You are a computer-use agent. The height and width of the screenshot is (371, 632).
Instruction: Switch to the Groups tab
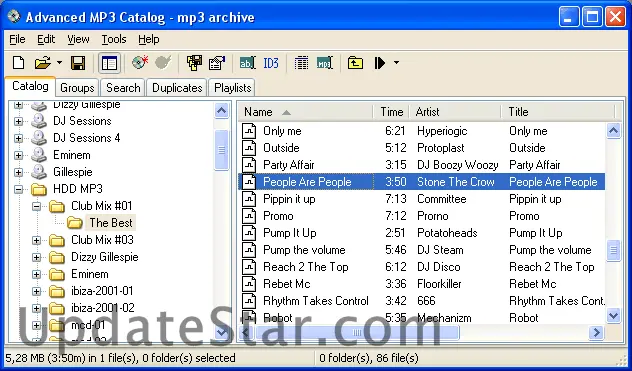coord(77,88)
